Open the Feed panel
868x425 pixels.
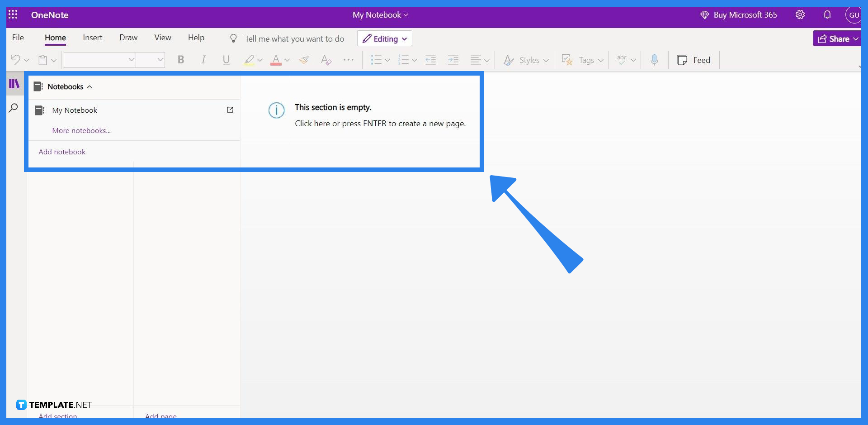pos(694,59)
